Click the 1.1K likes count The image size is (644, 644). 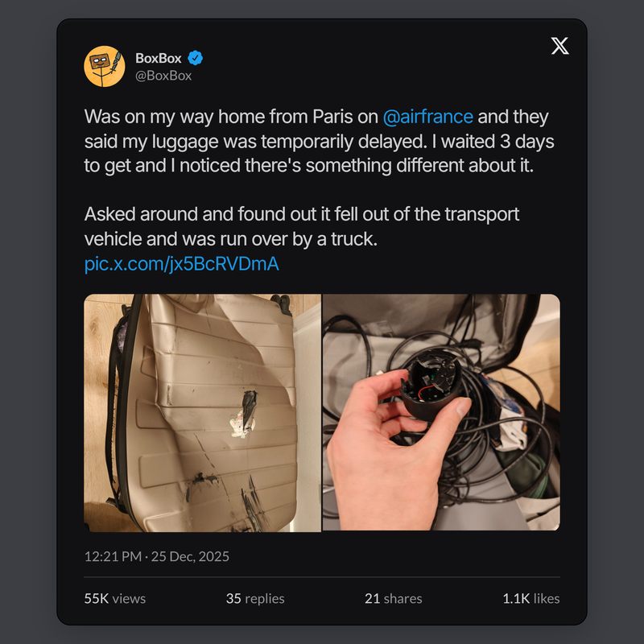(x=531, y=598)
